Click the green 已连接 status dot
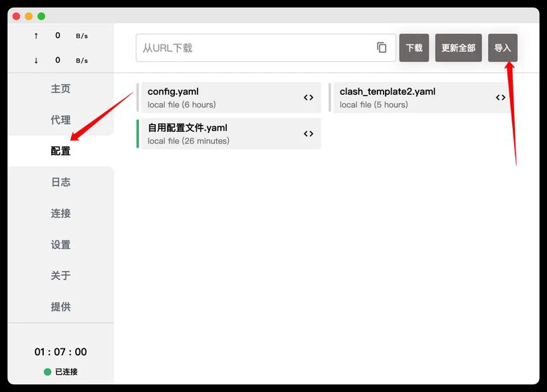This screenshot has width=547, height=392. click(47, 372)
